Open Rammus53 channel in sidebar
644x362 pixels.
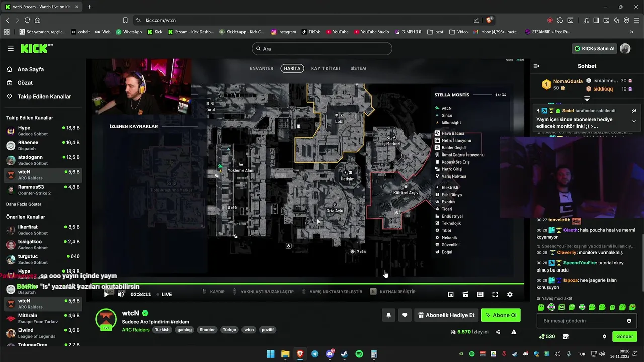(x=43, y=190)
